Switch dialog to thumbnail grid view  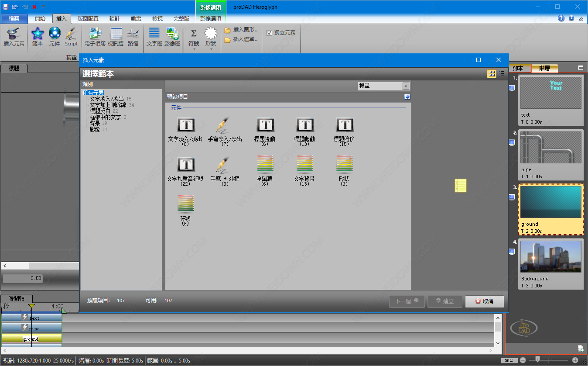[492, 74]
